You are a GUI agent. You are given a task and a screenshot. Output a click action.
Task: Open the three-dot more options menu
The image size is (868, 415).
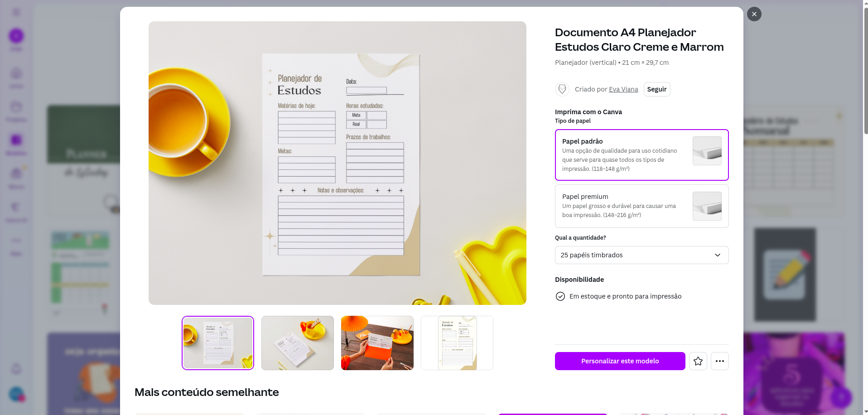(719, 361)
